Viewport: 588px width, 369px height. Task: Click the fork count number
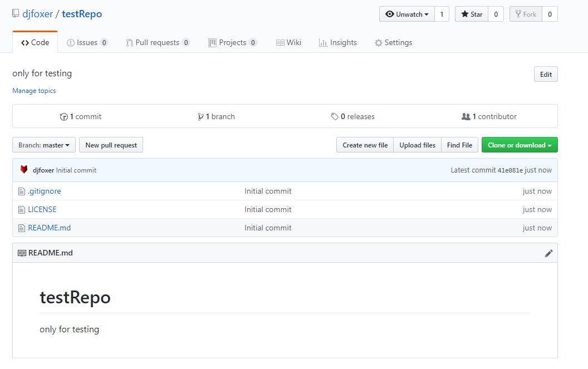click(550, 14)
